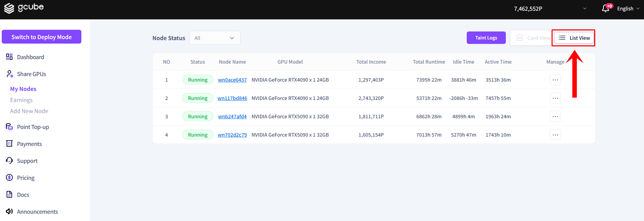Screen dimensions: 644x221
Task: Open Dashboard from sidebar
Action: (30, 57)
